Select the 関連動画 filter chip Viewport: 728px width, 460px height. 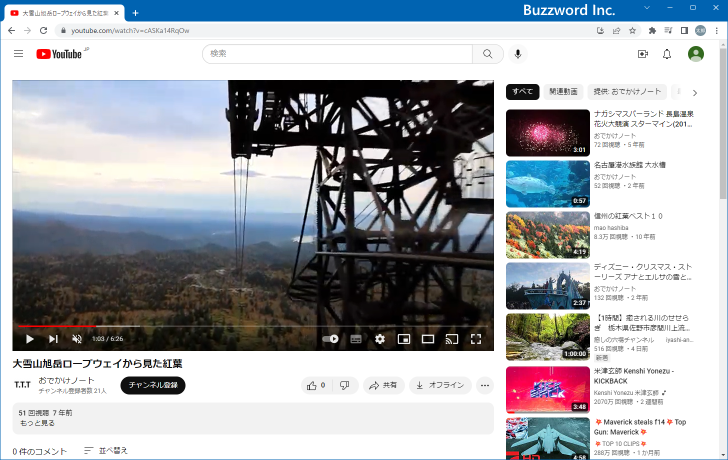[563, 91]
